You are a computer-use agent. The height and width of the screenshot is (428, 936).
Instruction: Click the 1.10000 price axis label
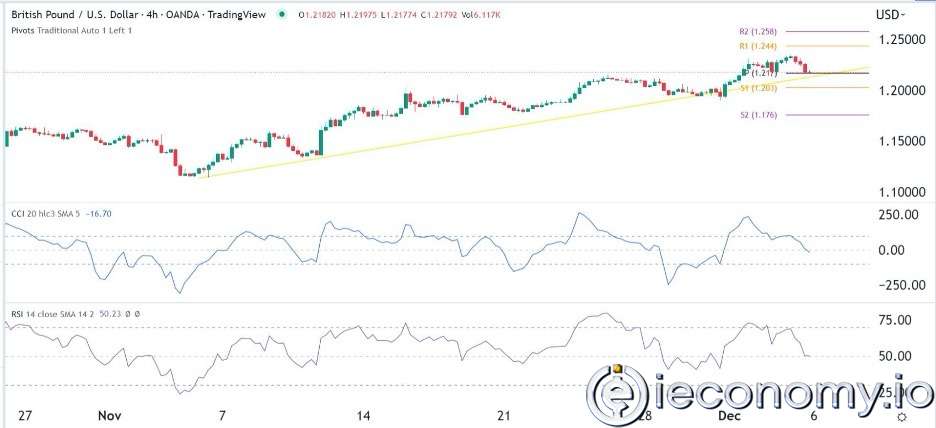pos(897,192)
